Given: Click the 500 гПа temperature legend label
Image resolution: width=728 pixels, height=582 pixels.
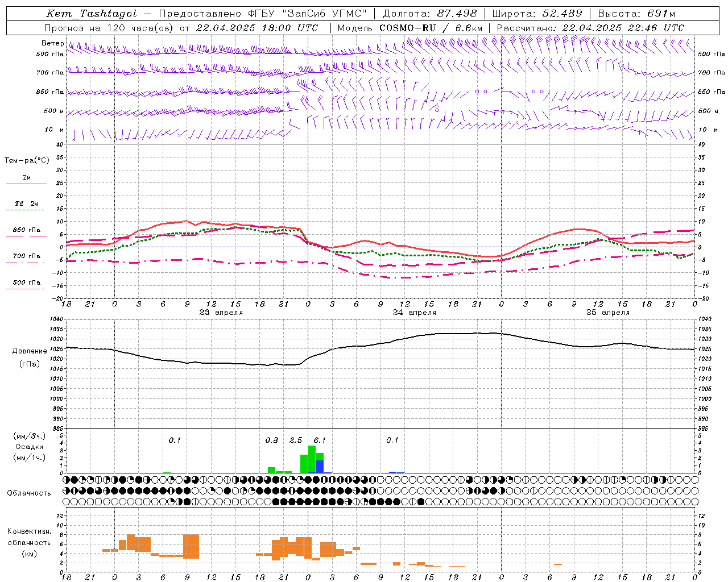Looking at the screenshot, I should tap(27, 282).
